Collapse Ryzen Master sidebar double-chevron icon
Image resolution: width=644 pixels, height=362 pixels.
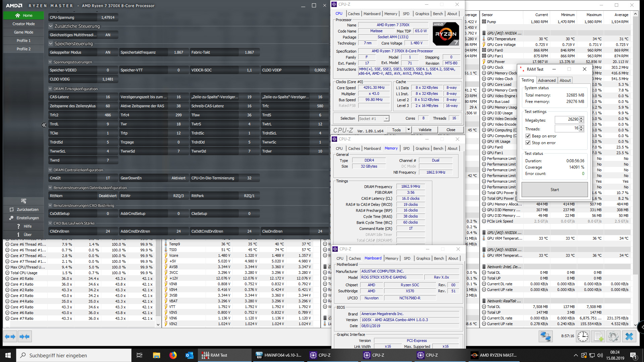44,125
